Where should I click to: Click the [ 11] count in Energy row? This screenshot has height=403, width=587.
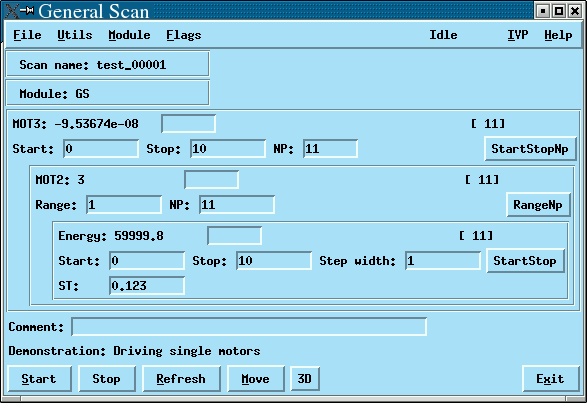click(476, 236)
